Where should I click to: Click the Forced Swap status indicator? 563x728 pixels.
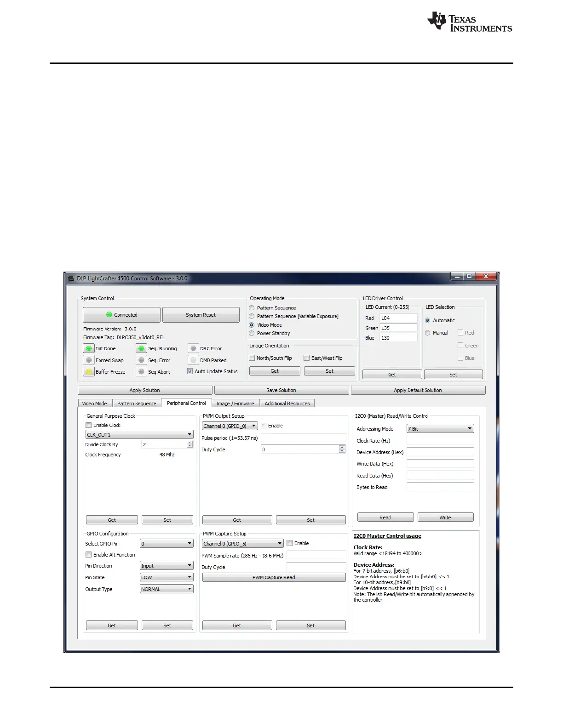tap(89, 360)
